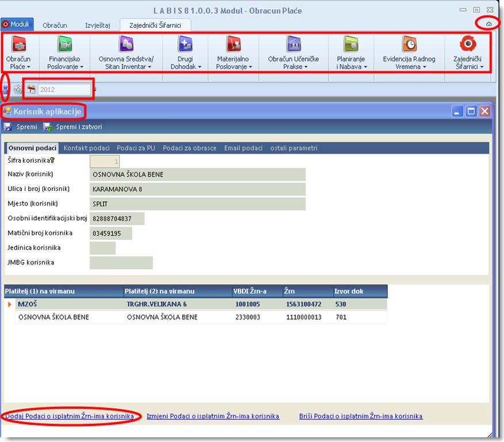Click the empty JMBG korisnika field
504x442 pixels.
pyautogui.click(x=121, y=263)
